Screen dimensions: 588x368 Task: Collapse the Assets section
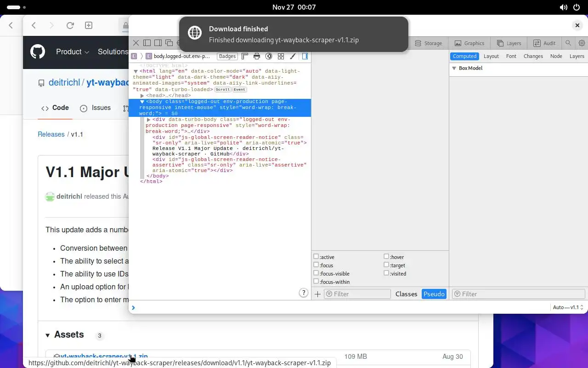pos(48,335)
